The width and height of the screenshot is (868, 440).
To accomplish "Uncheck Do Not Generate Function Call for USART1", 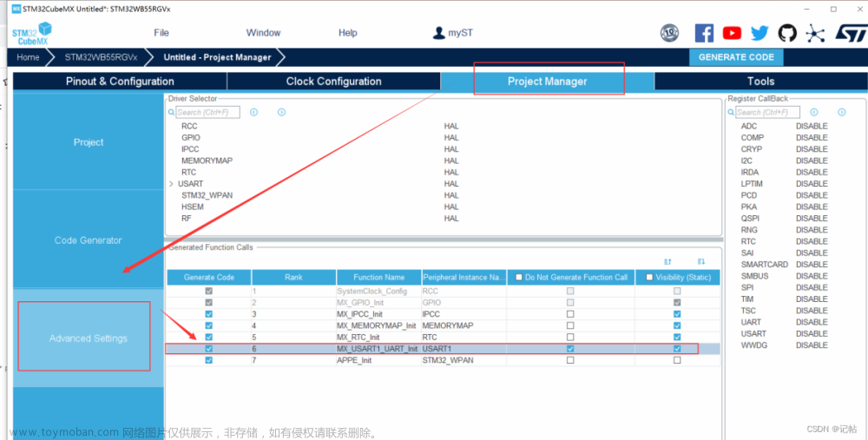I will pyautogui.click(x=570, y=349).
